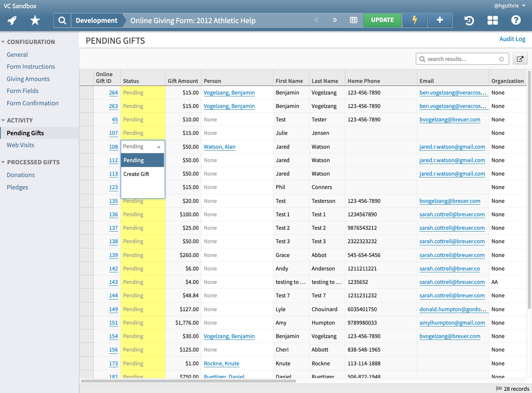
Task: Click the plus add button
Action: pos(440,20)
